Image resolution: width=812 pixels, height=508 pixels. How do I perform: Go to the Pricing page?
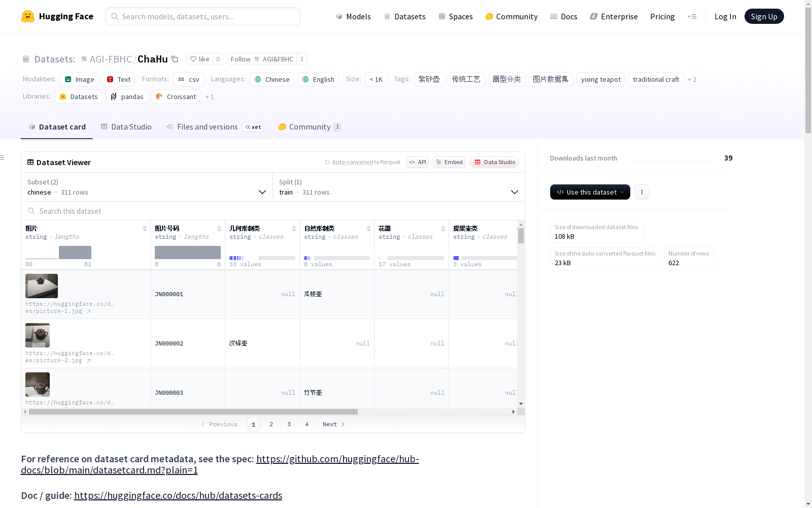[662, 16]
